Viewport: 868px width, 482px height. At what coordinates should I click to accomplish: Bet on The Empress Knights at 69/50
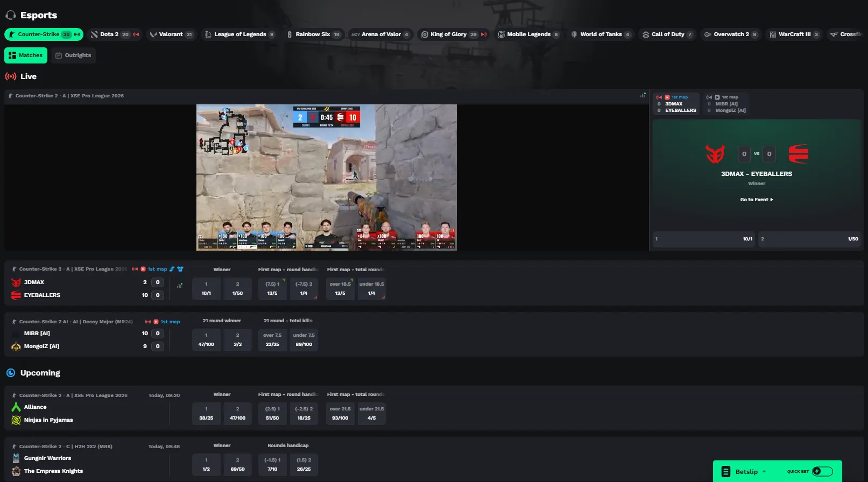[237, 465]
